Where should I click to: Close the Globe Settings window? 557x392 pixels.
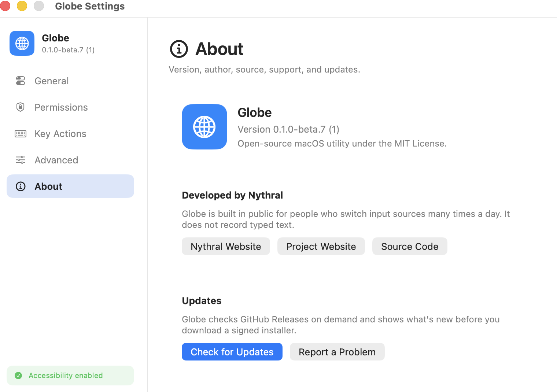pyautogui.click(x=5, y=6)
